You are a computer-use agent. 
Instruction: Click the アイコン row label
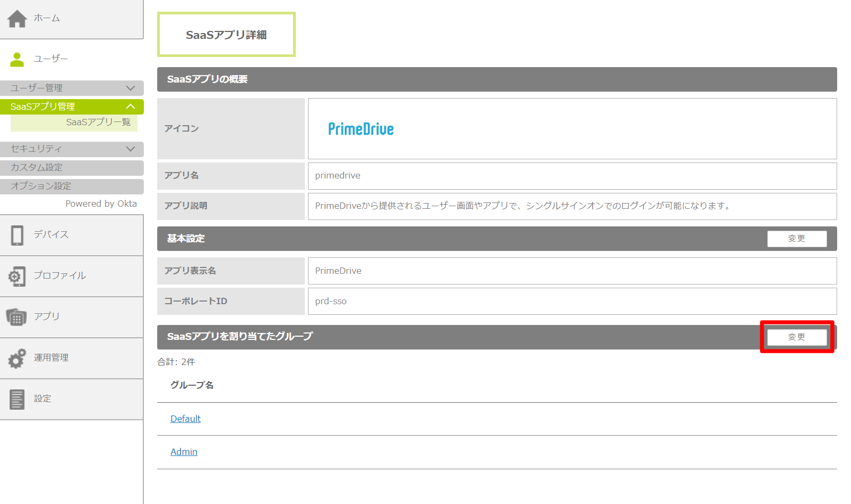click(x=181, y=128)
